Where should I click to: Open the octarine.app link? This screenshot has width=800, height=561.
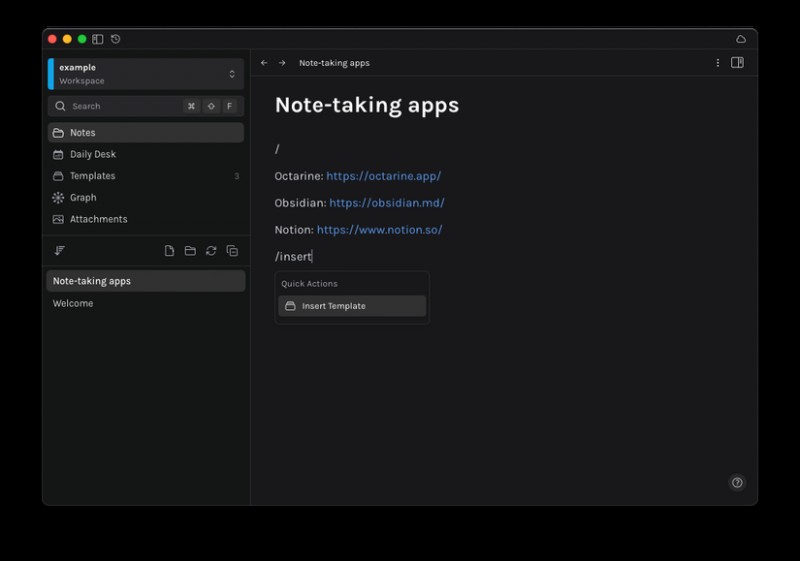384,176
